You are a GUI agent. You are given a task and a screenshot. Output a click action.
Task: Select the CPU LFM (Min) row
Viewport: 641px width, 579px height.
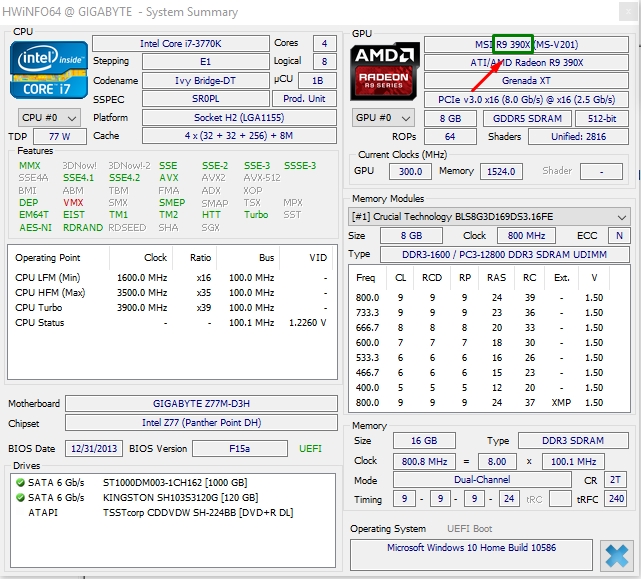[172, 278]
